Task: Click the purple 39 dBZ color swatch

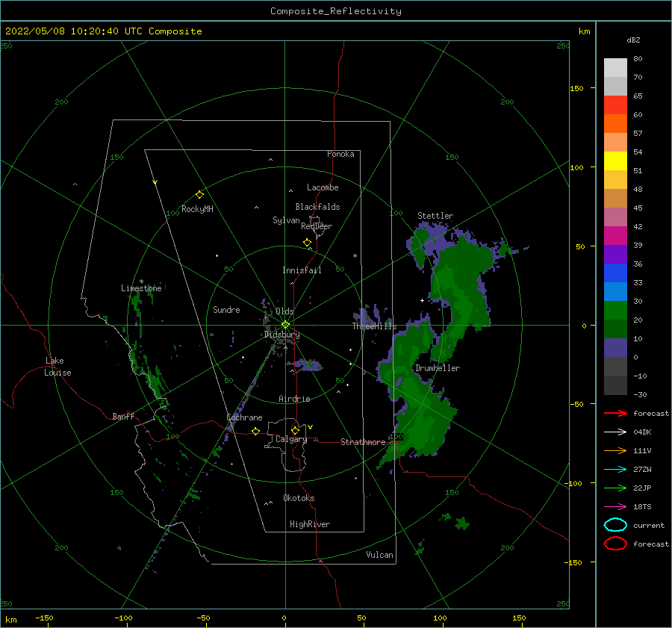Action: point(615,254)
